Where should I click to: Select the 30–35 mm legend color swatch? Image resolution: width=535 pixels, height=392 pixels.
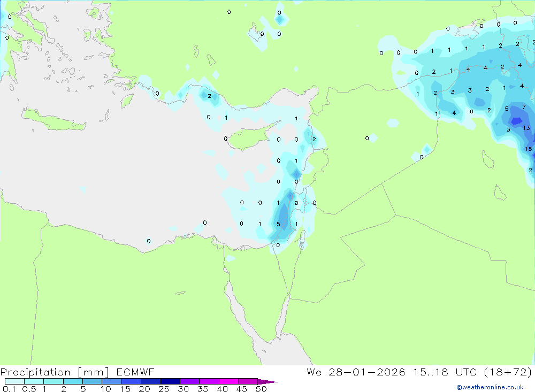189,381
